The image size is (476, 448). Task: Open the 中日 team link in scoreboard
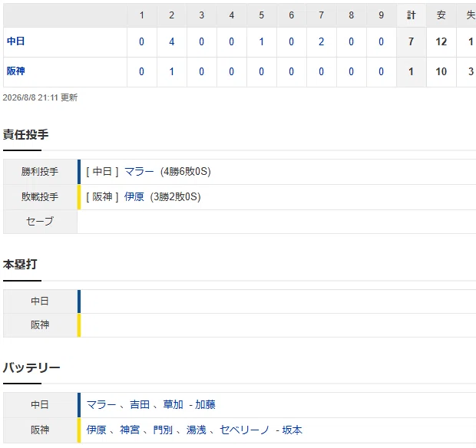(16, 41)
